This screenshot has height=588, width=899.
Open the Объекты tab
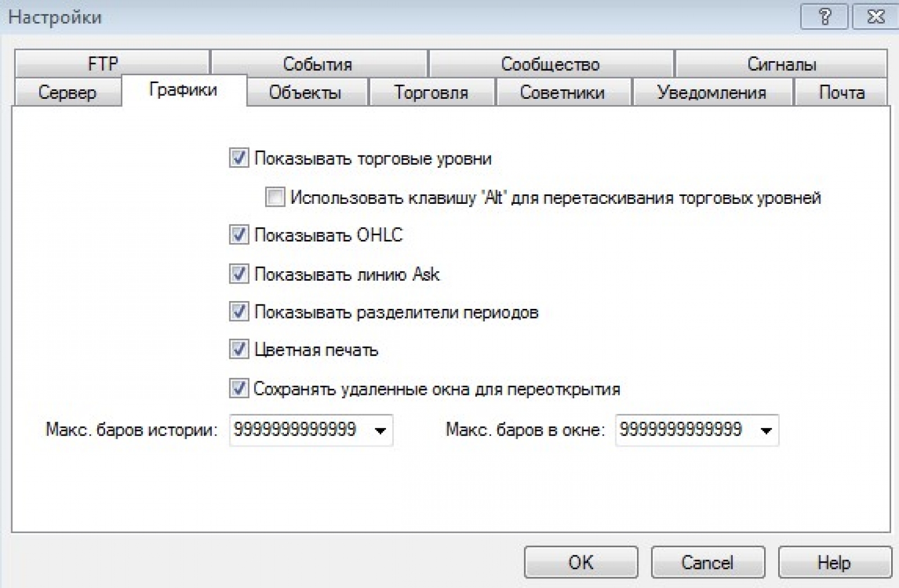click(x=305, y=93)
